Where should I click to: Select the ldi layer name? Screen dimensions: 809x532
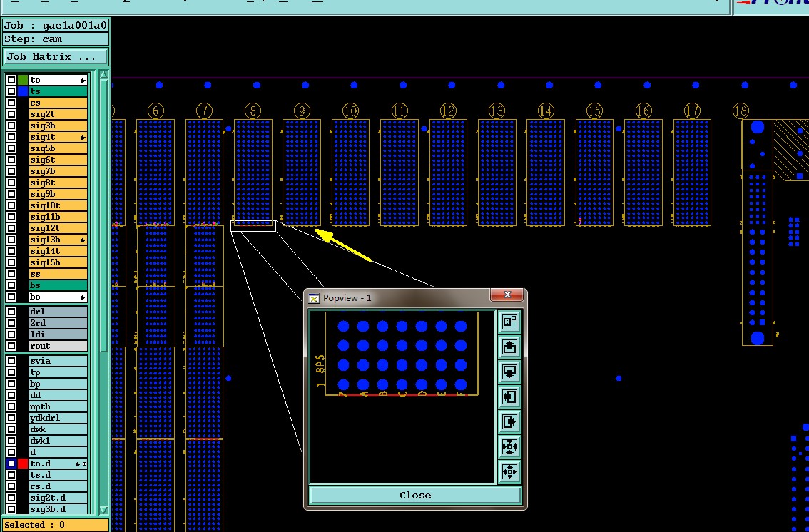point(58,334)
